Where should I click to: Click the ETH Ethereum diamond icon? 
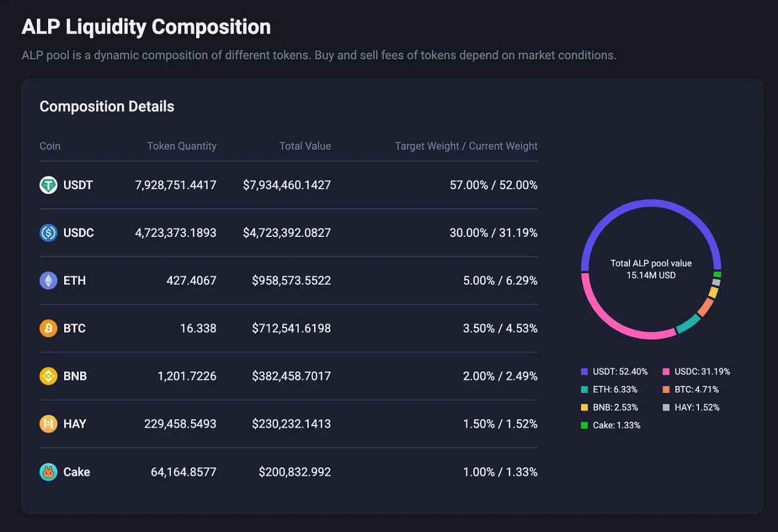coord(48,280)
